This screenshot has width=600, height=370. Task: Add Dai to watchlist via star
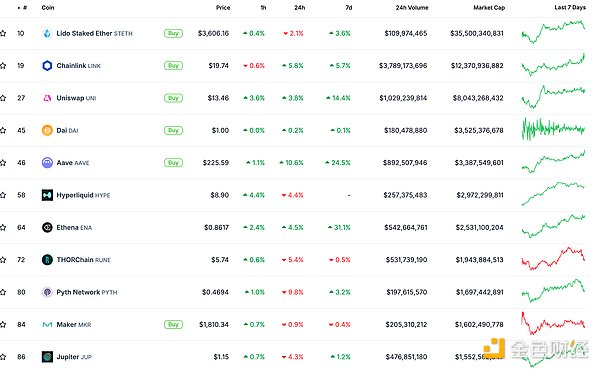pyautogui.click(x=3, y=130)
